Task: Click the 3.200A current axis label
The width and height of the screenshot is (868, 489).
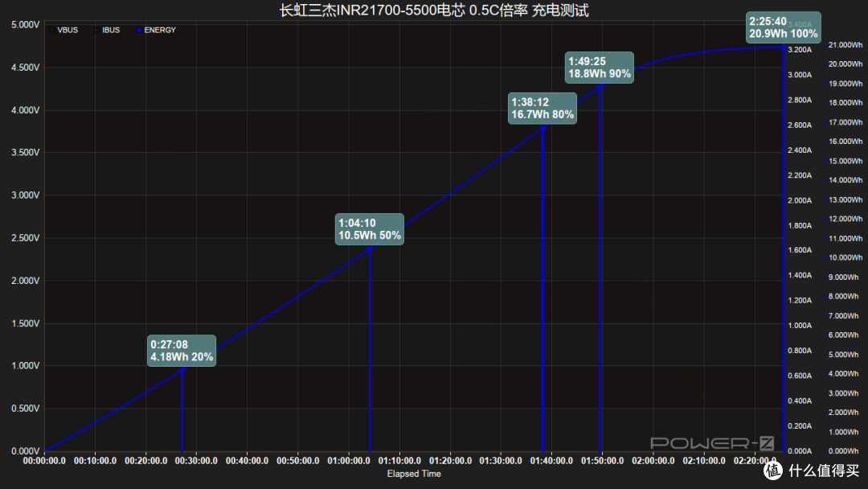Action: click(800, 50)
